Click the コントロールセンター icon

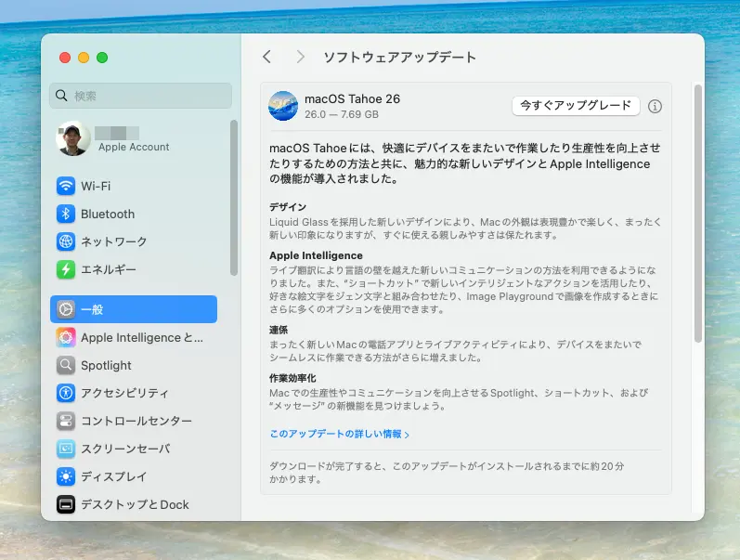(66, 421)
